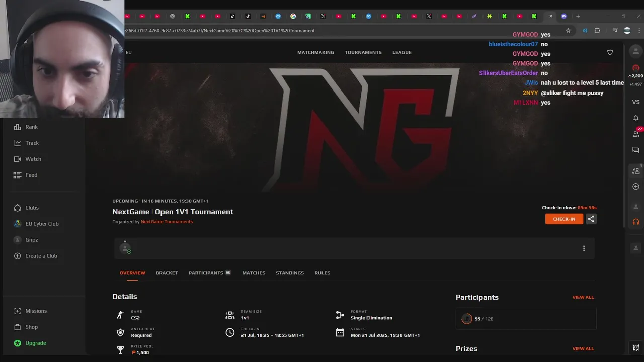Open the EU Cyber Club
The image size is (644, 362).
tap(36, 224)
